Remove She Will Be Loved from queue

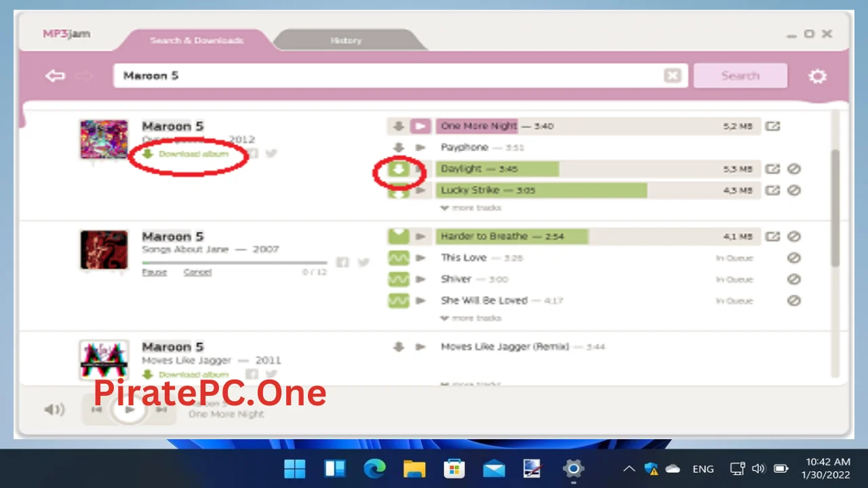click(794, 300)
